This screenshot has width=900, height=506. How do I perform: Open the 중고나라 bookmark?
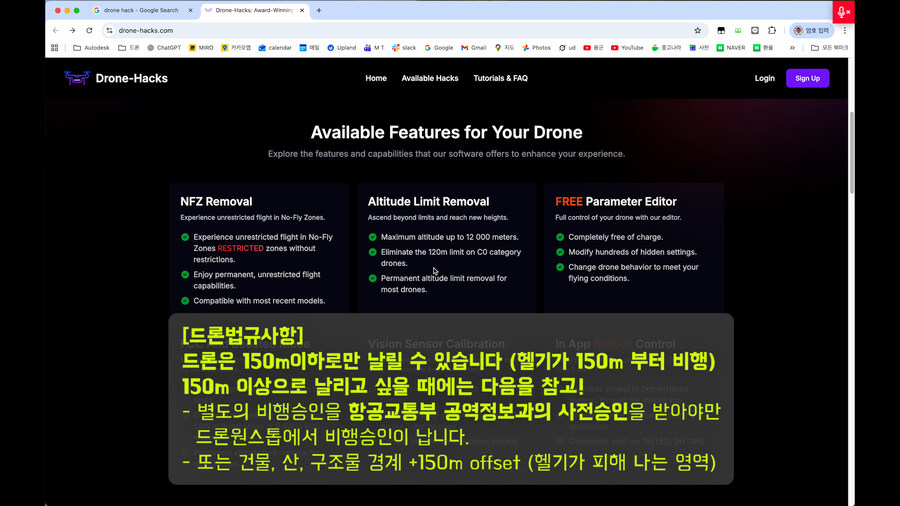click(666, 48)
